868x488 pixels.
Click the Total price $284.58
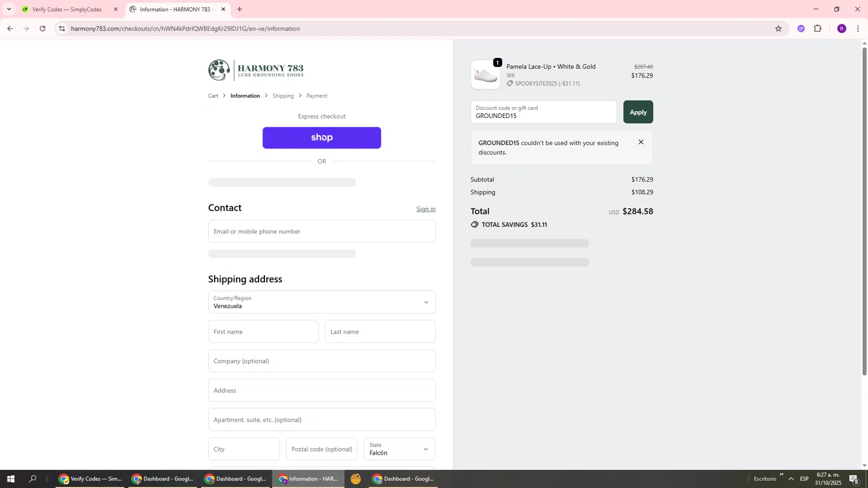pyautogui.click(x=638, y=212)
